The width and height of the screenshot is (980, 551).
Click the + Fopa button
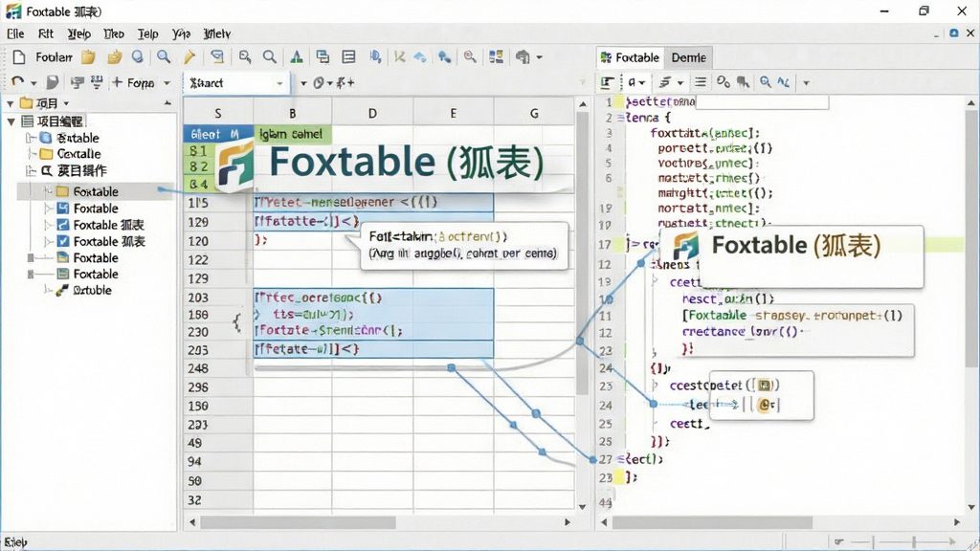coord(133,82)
